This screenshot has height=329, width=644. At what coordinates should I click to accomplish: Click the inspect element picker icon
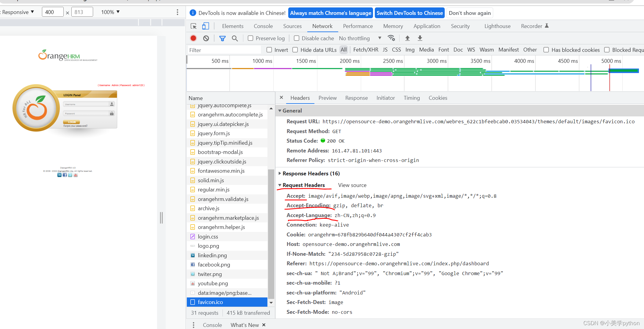194,26
